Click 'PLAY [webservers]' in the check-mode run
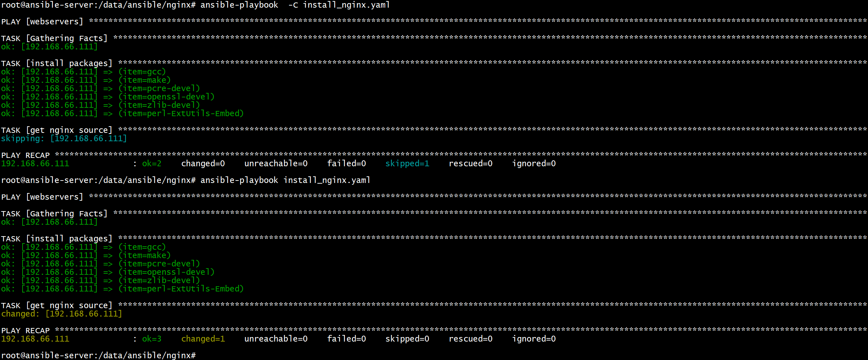This screenshot has height=360, width=868. click(42, 22)
